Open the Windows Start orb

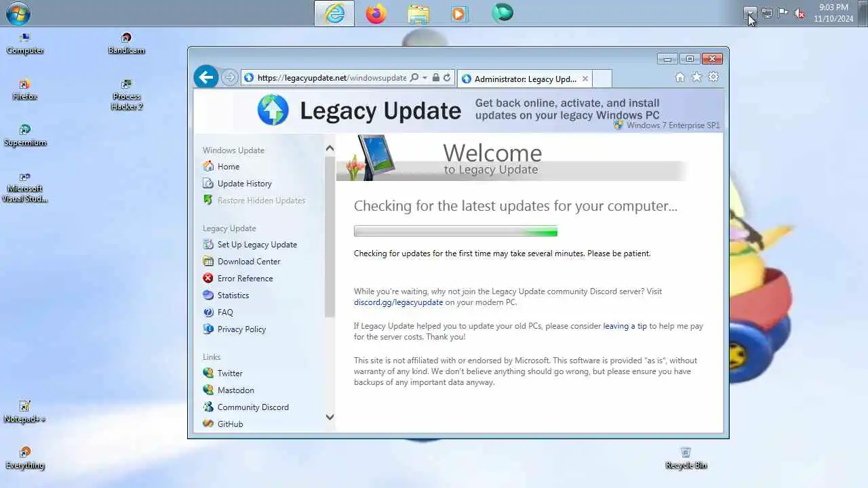pyautogui.click(x=18, y=13)
